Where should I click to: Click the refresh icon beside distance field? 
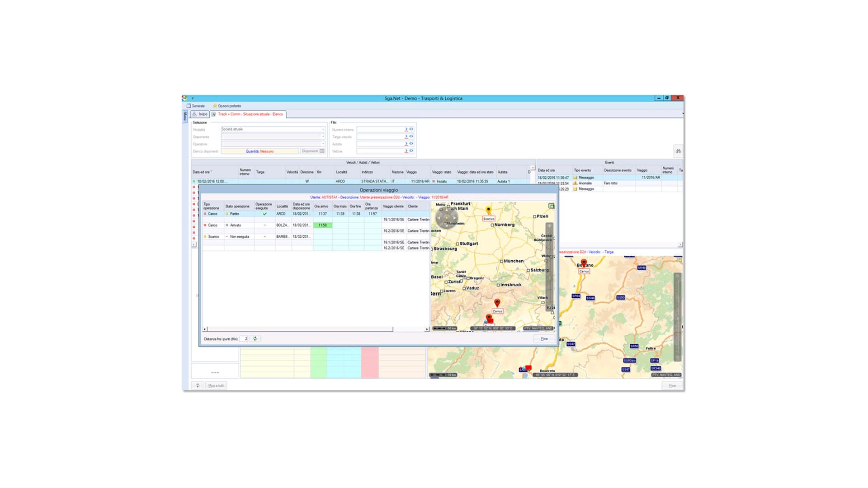point(255,338)
